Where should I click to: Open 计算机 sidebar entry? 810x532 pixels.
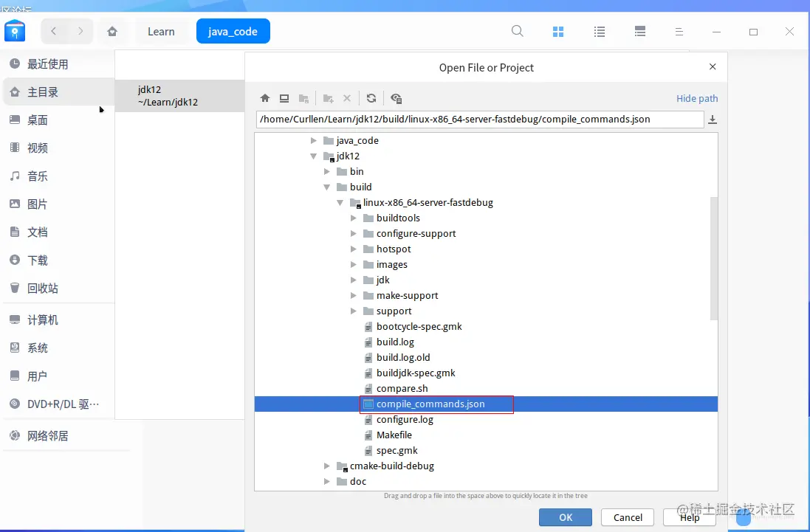tap(58, 320)
